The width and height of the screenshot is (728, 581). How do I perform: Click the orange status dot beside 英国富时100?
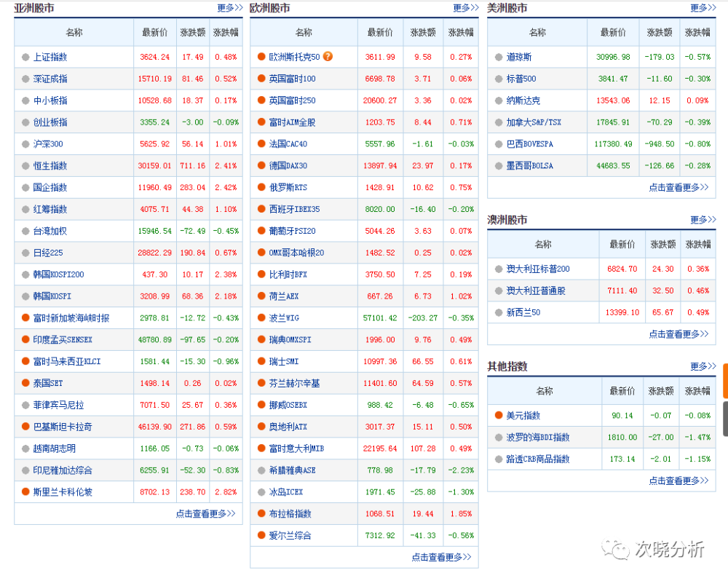pyautogui.click(x=261, y=79)
